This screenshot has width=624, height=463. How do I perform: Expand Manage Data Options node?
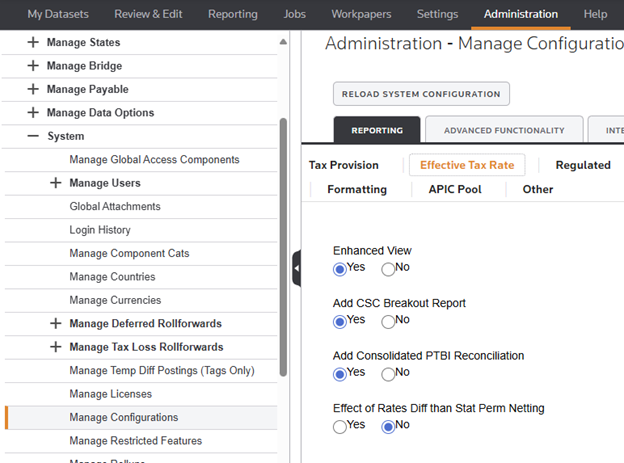33,113
